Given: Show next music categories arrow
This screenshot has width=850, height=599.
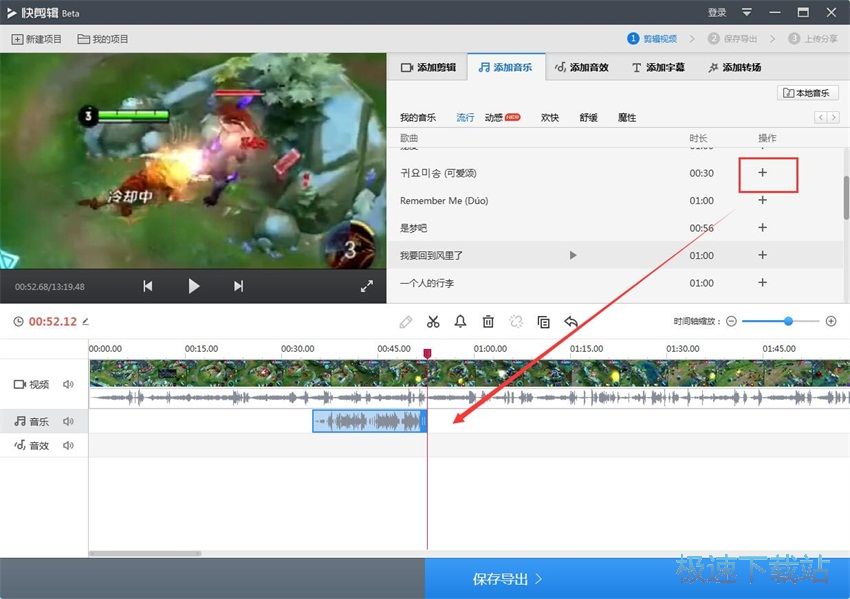Looking at the screenshot, I should coord(834,117).
